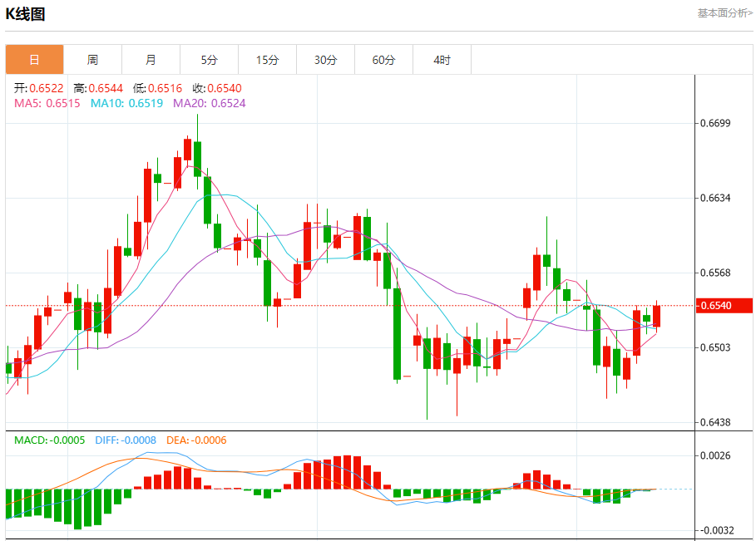This screenshot has height=541, width=756.
Task: Click the 0.6699 price axis label
Action: (715, 123)
